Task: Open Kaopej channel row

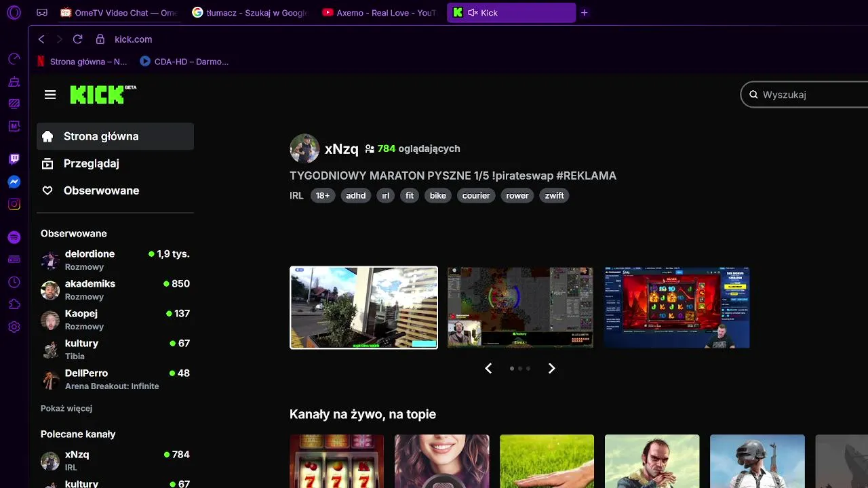Action: click(x=115, y=320)
